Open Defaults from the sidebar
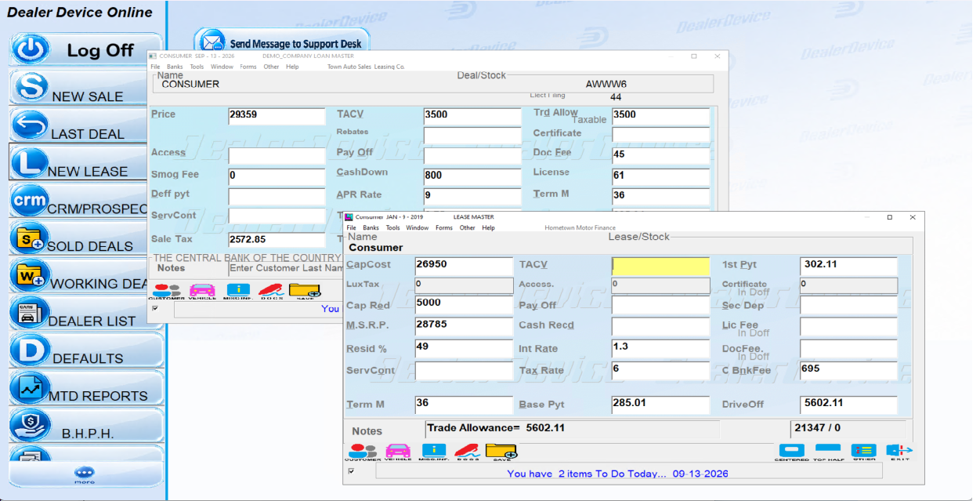The height and width of the screenshot is (501, 980). pyautogui.click(x=85, y=350)
